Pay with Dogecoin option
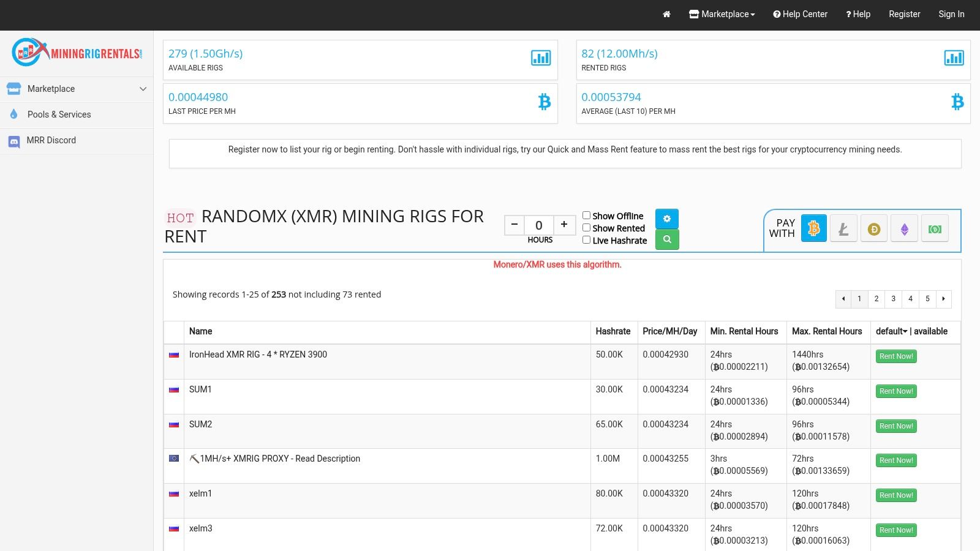 click(x=874, y=228)
